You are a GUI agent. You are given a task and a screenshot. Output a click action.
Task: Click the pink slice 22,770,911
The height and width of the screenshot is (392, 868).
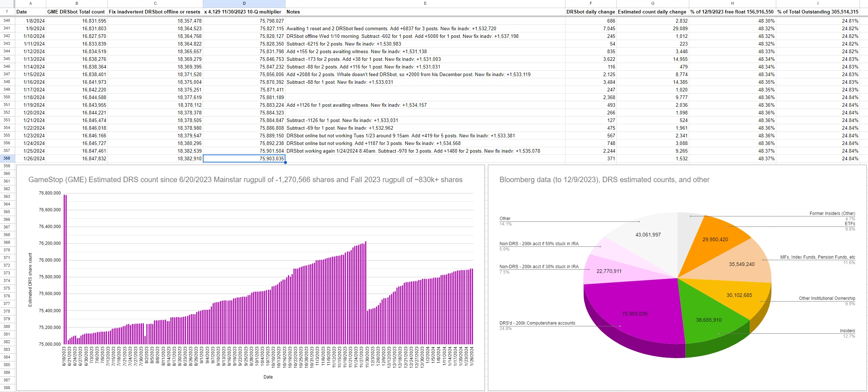[x=609, y=271]
